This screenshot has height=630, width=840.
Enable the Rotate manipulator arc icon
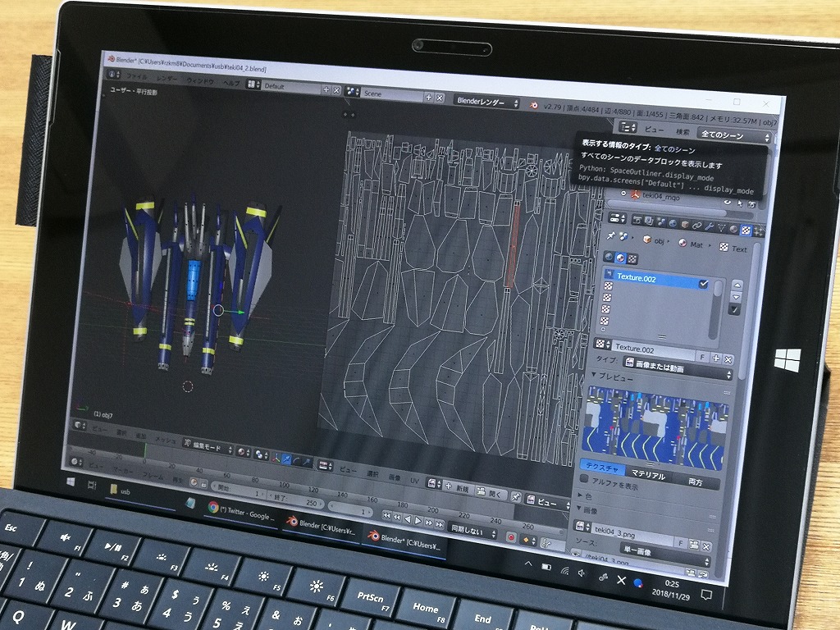pyautogui.click(x=297, y=461)
